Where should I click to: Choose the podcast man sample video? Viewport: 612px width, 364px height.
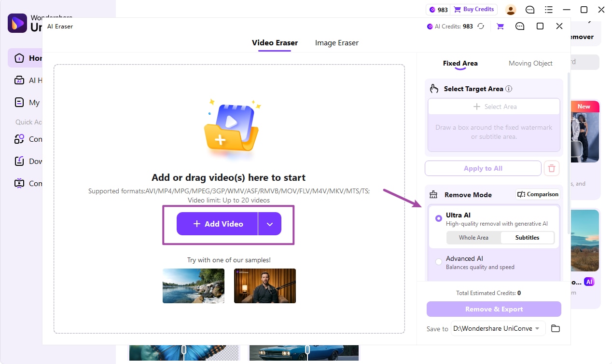tap(265, 286)
